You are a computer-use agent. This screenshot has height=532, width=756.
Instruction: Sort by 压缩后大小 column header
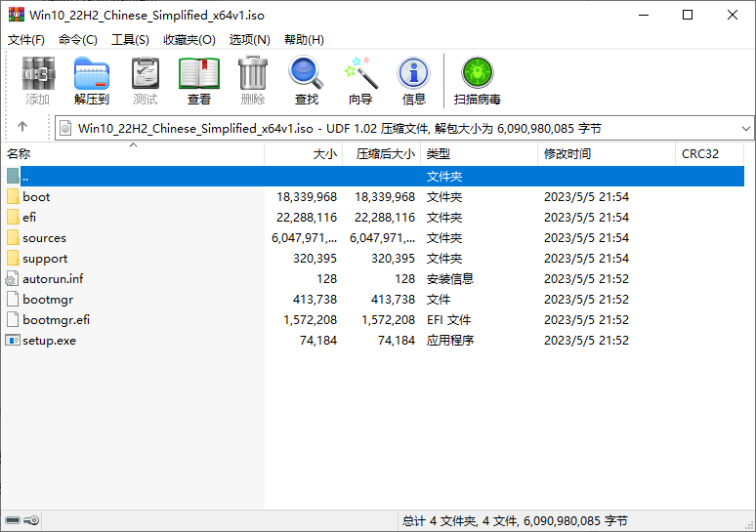click(x=381, y=153)
